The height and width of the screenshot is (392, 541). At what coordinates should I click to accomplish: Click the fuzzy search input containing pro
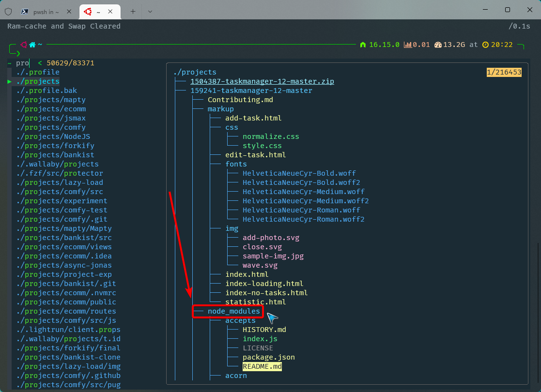(22, 62)
